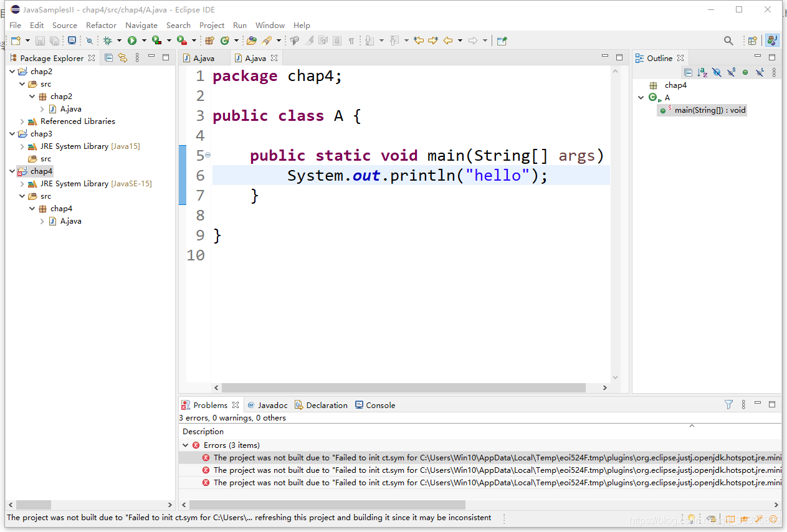Click the Description column header
This screenshot has height=532, width=787.
[x=203, y=432]
